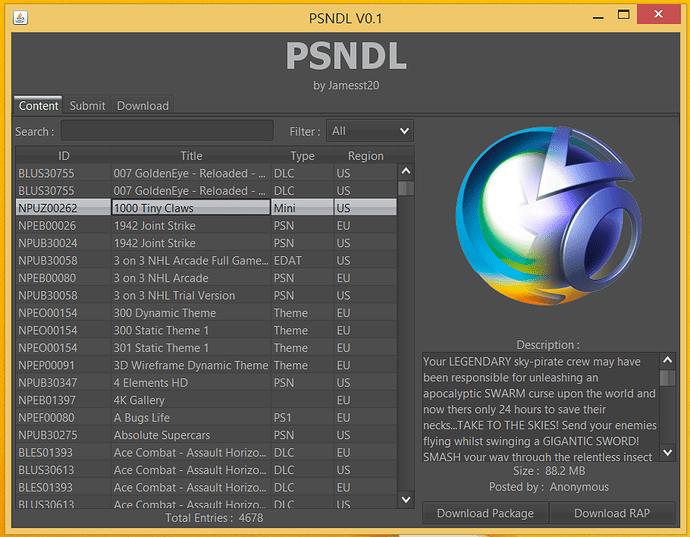Click ID cell NPEB01397
The height and width of the screenshot is (537, 690).
tap(63, 400)
